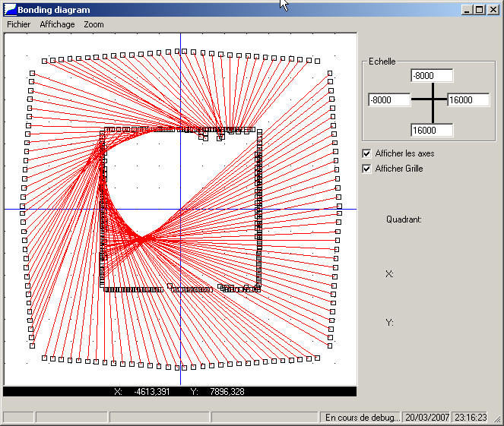The width and height of the screenshot is (504, 426).
Task: Click the bottom Echelle field showing 16000
Action: point(432,130)
